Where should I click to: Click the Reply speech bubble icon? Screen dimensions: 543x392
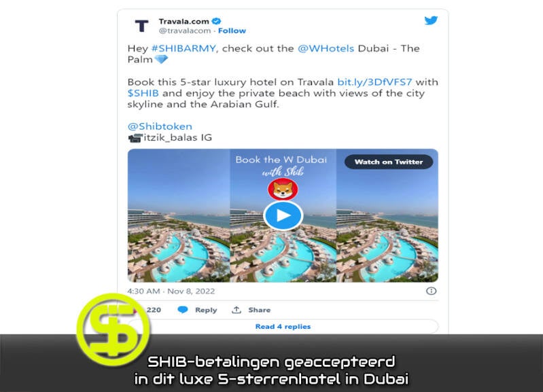[x=183, y=310]
